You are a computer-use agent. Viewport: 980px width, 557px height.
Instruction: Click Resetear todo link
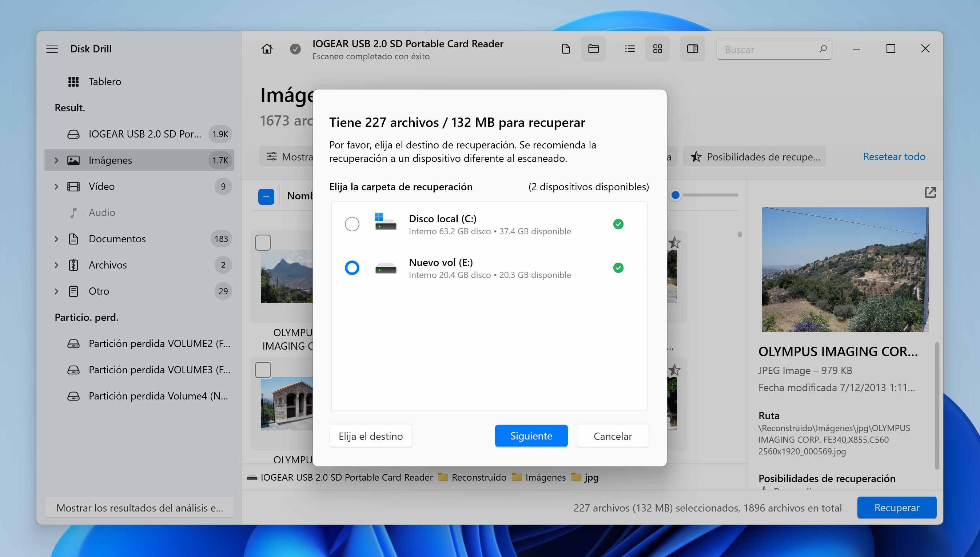click(894, 156)
